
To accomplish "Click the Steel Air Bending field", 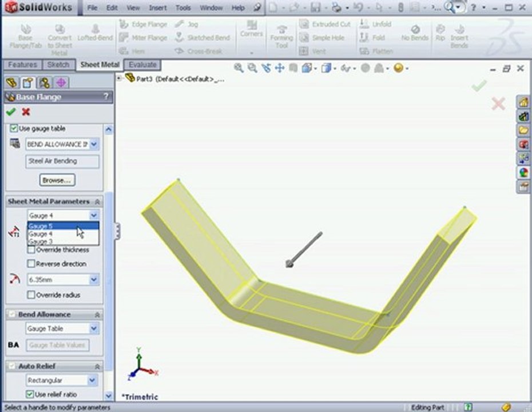I will (62, 161).
